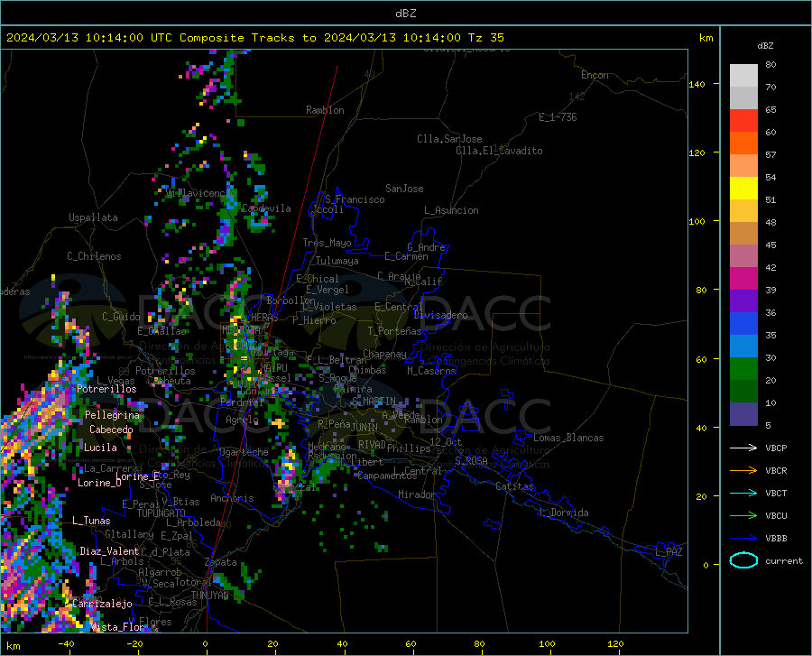Click the 0 km horizontal axis tick
Viewport: 812px width, 656px height.
tap(206, 643)
